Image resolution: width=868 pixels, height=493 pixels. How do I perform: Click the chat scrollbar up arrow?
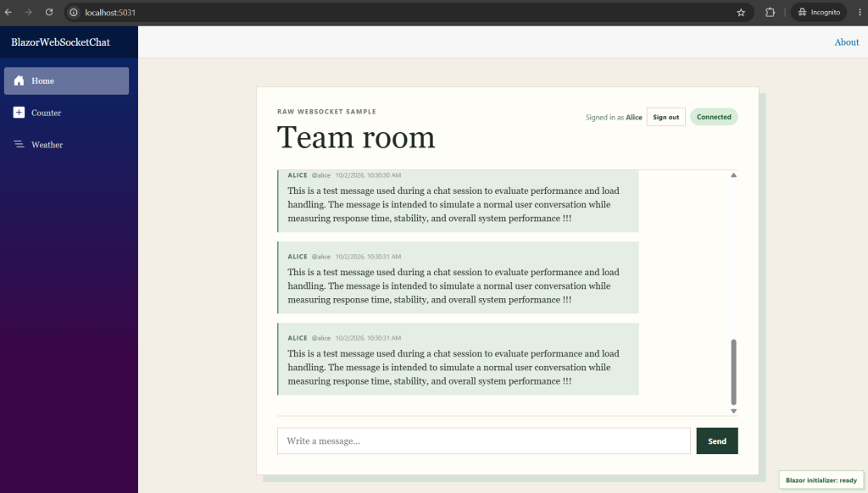pyautogui.click(x=733, y=174)
